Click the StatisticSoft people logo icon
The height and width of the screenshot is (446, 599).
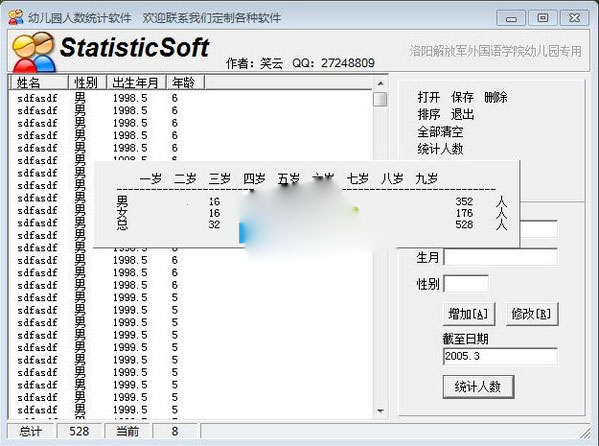tap(34, 52)
